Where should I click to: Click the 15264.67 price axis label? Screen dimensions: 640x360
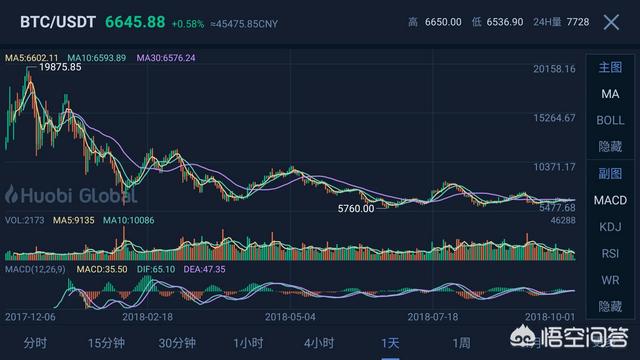(x=554, y=118)
